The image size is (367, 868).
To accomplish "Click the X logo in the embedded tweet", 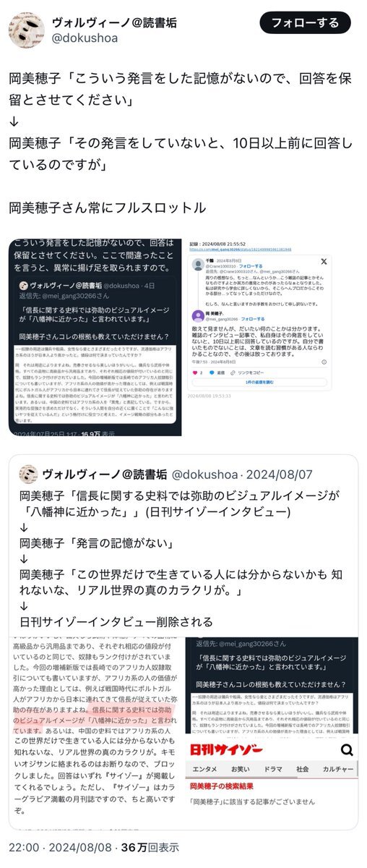I will click(324, 262).
